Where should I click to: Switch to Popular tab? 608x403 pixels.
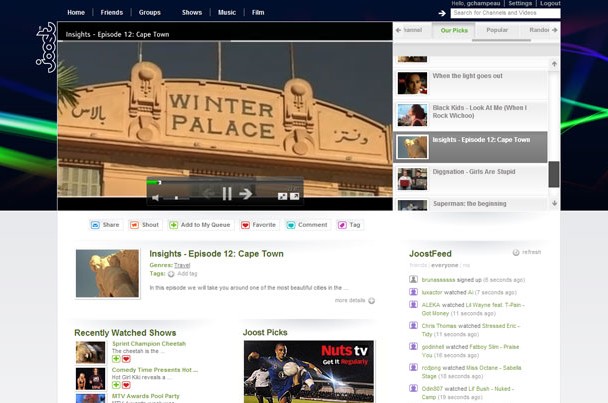[497, 30]
